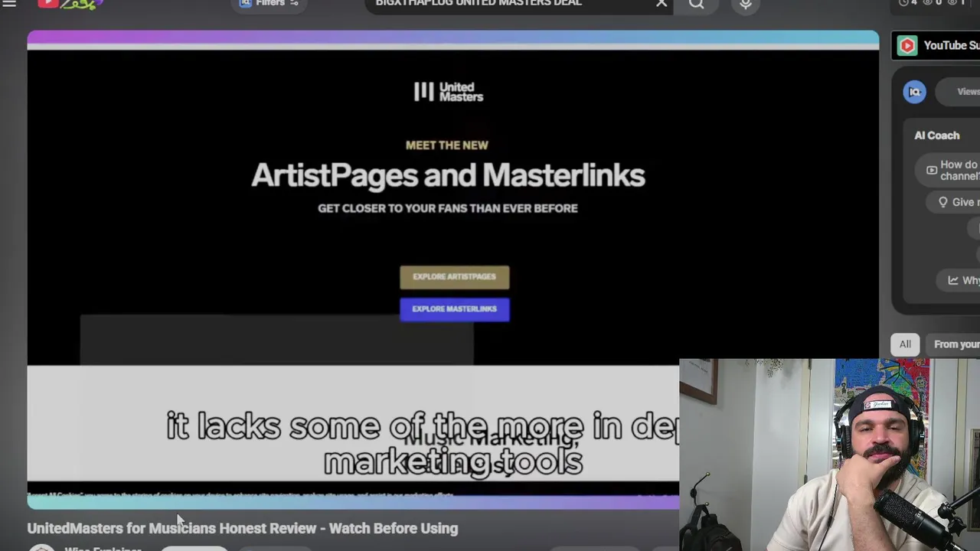Click the YouTube logo
This screenshot has width=980, height=551.
tap(69, 4)
